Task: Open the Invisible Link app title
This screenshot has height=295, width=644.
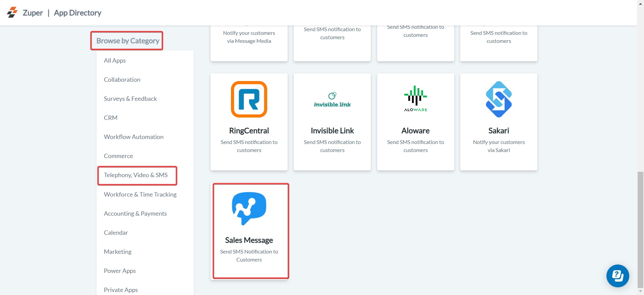Action: (332, 131)
